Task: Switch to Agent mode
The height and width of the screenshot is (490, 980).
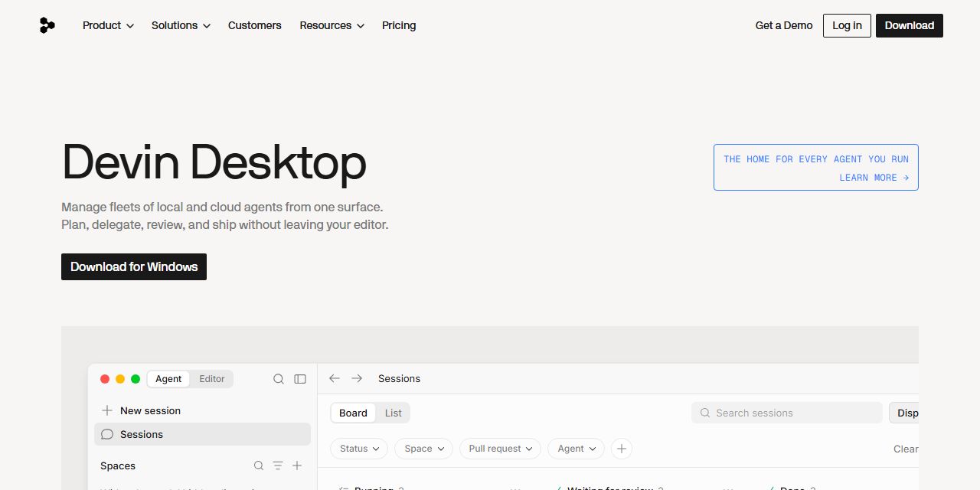Action: [168, 379]
